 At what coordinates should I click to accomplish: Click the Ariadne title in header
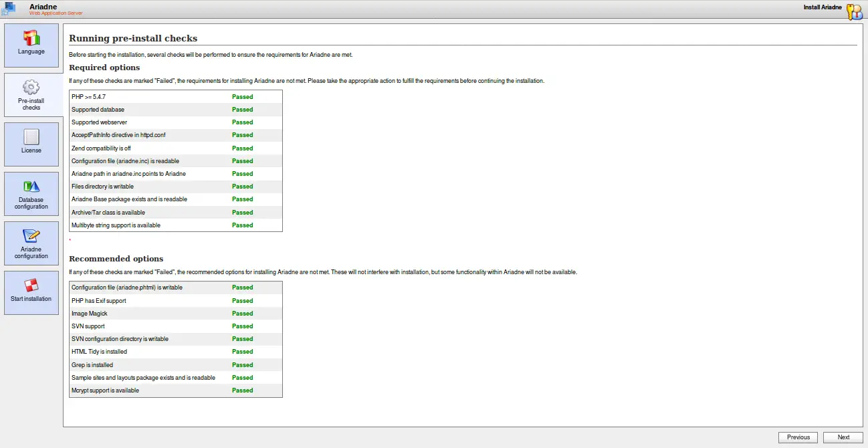(43, 7)
